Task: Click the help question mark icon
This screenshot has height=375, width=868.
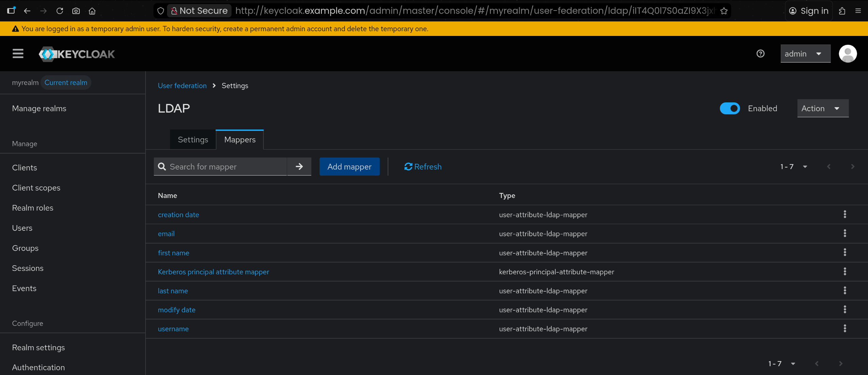Action: [760, 54]
